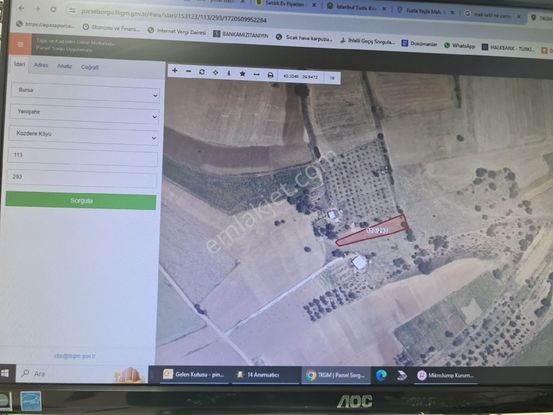The height and width of the screenshot is (415, 553).
Task: Expand the Yenişehir district dropdown
Action: pyautogui.click(x=84, y=114)
